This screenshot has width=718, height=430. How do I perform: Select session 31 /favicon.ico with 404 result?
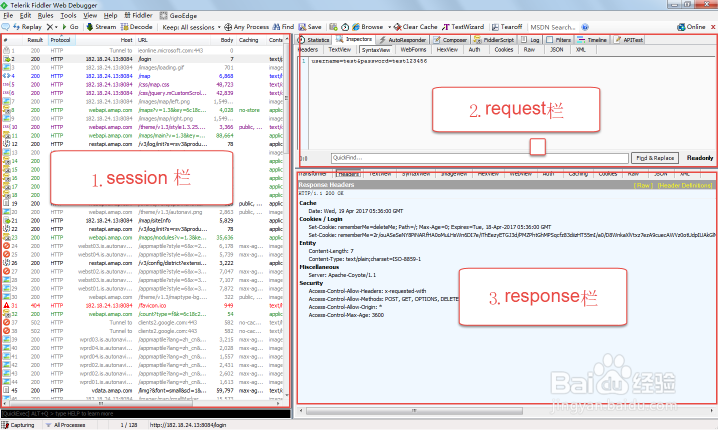[x=142, y=305]
